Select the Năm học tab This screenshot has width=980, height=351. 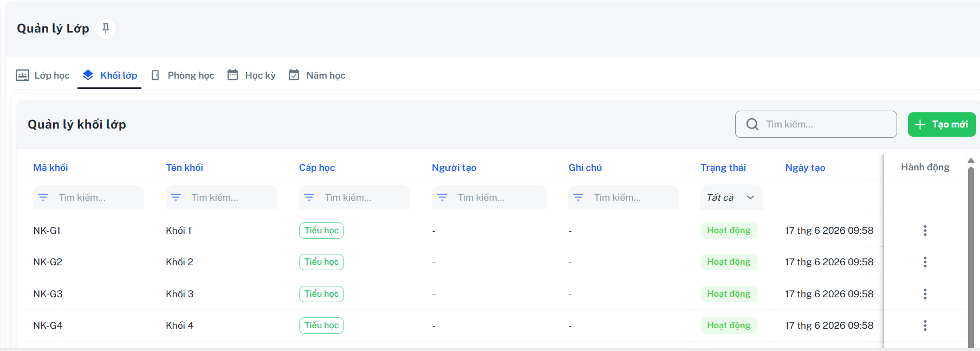tap(317, 75)
